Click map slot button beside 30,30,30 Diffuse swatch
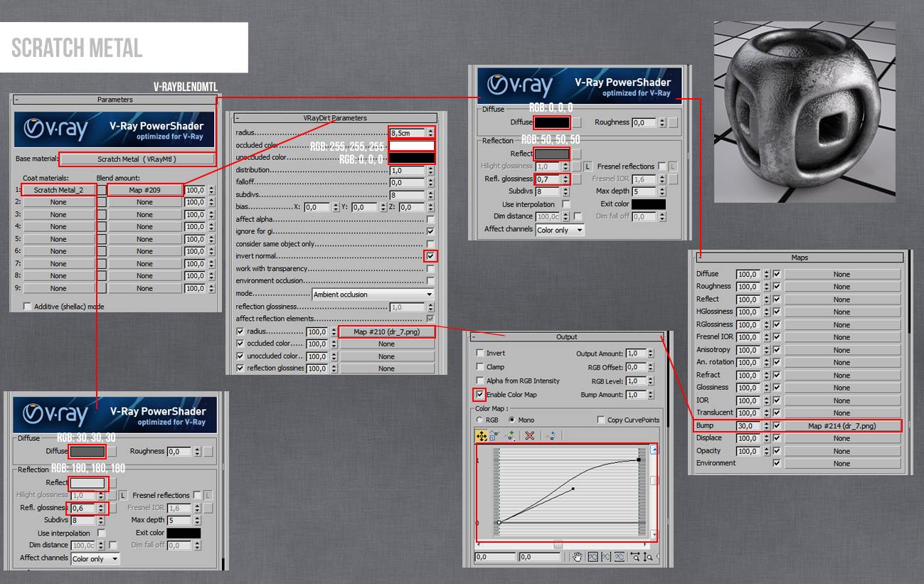The height and width of the screenshot is (584, 924). pos(113,452)
